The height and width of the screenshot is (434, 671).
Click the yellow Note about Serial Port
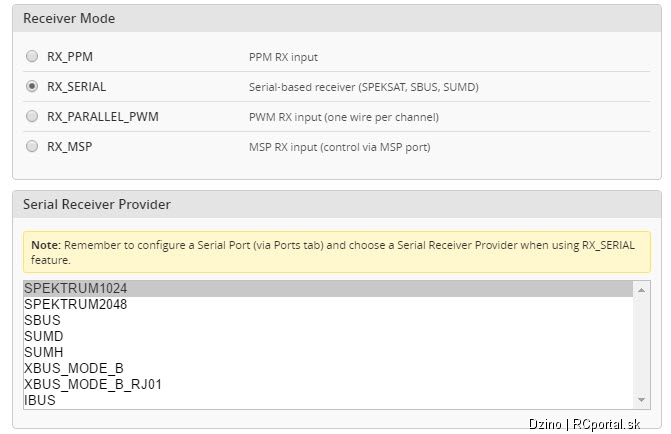pos(337,252)
